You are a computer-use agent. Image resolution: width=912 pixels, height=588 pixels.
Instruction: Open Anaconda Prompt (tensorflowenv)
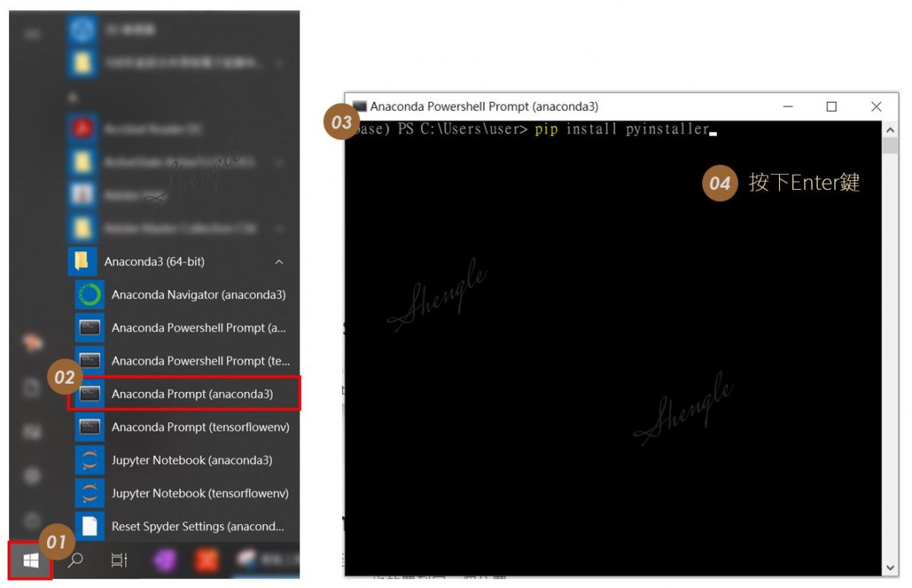(x=200, y=427)
